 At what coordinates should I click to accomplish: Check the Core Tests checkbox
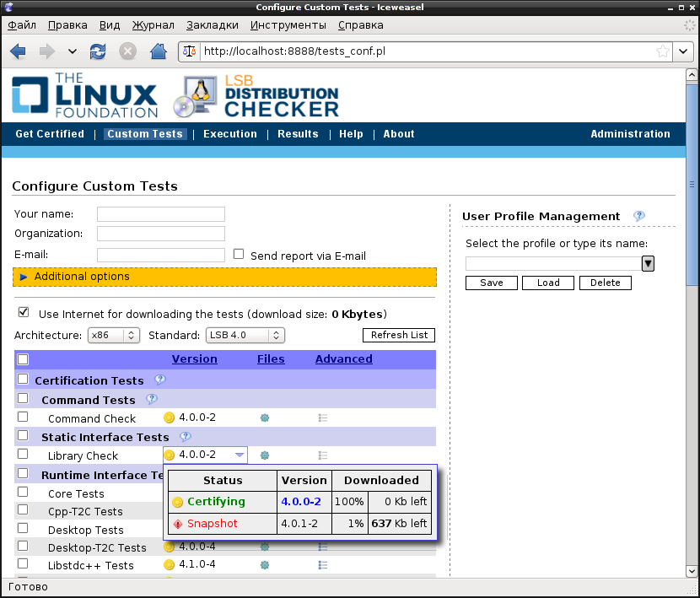[23, 492]
